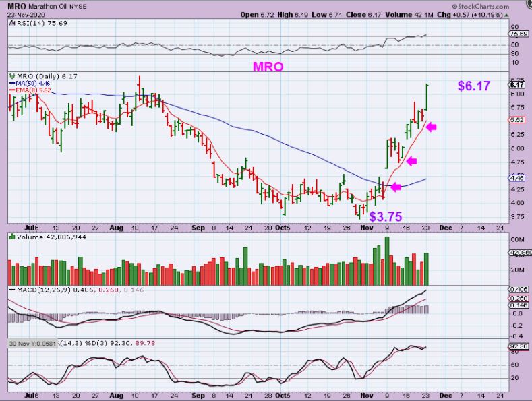Image resolution: width=532 pixels, height=401 pixels.
Task: Click the 5.00 price axis label
Action: pyautogui.click(x=517, y=148)
